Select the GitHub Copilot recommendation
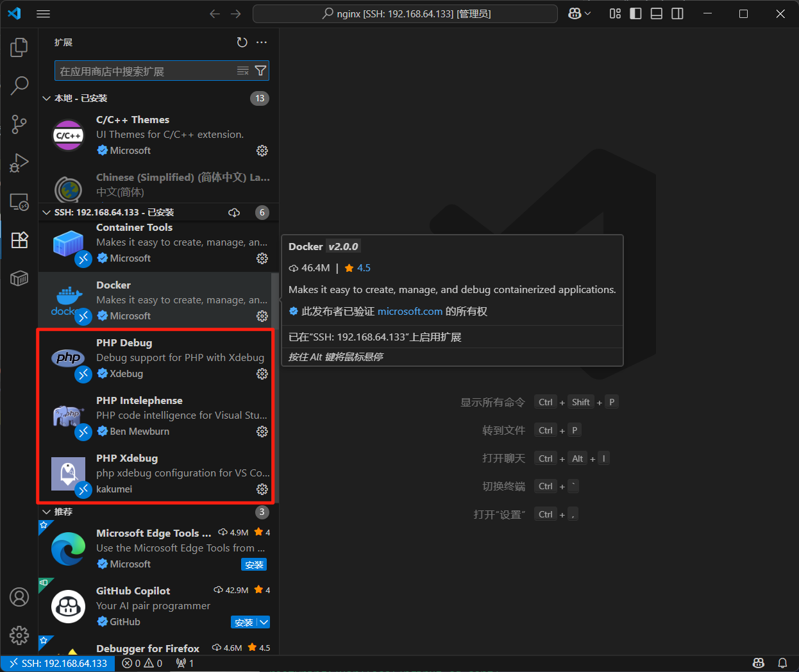Image resolution: width=799 pixels, height=672 pixels. coord(158,606)
